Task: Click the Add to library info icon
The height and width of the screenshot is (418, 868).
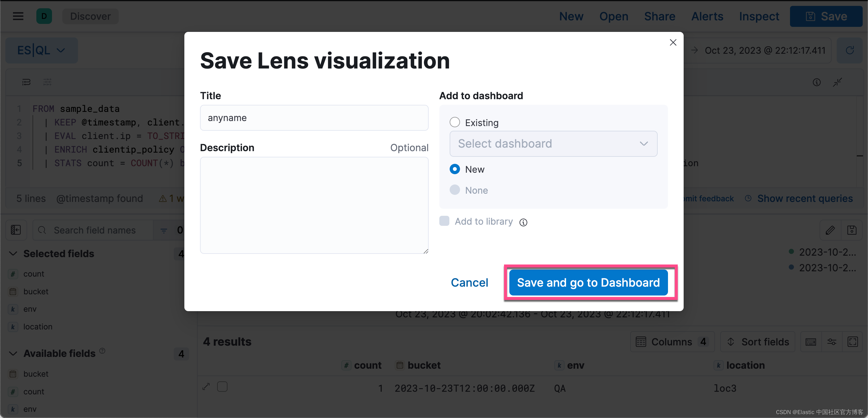Action: 523,222
